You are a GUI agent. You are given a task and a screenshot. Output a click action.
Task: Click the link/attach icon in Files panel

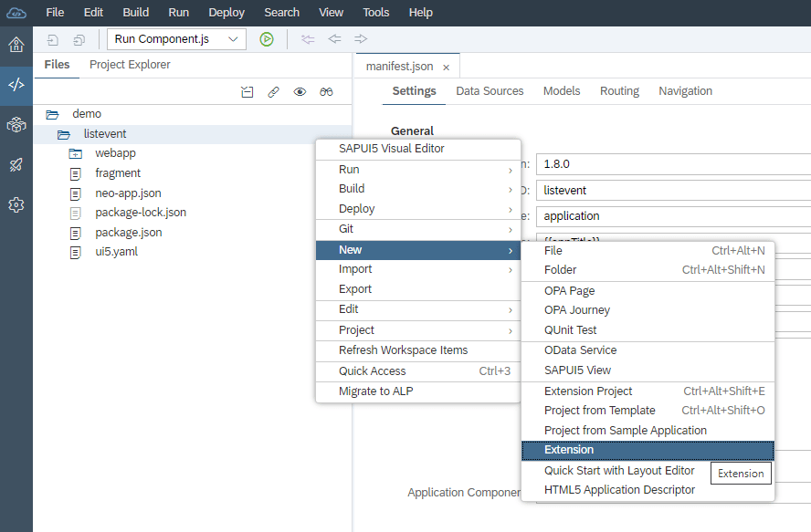pyautogui.click(x=271, y=91)
